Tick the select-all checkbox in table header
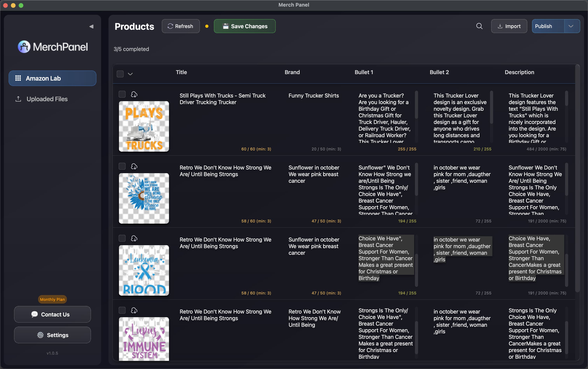The height and width of the screenshot is (369, 588). [120, 74]
